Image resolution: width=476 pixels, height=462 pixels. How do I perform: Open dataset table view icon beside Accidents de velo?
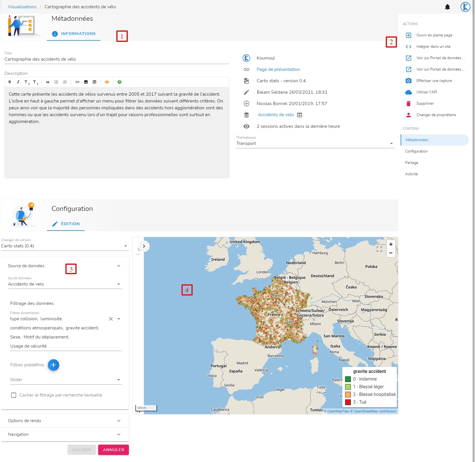pyautogui.click(x=300, y=115)
